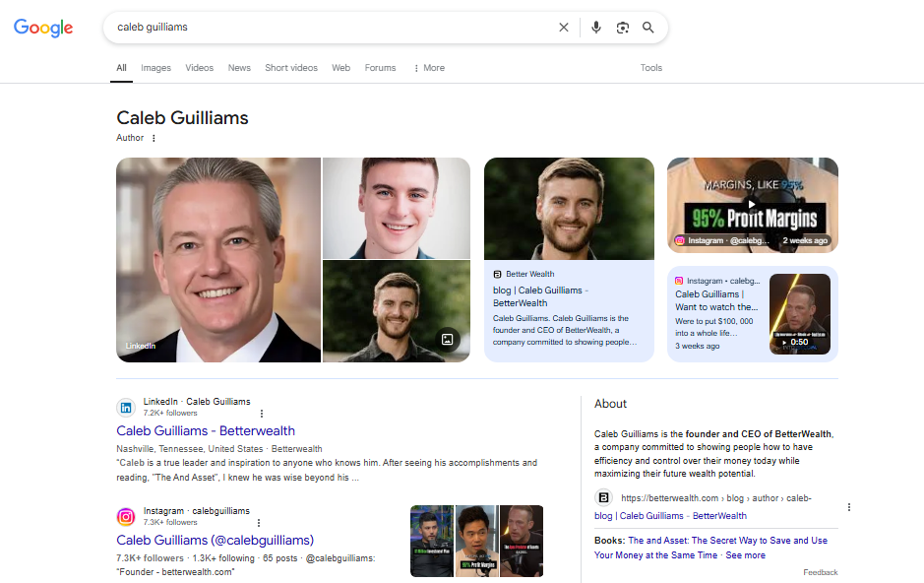This screenshot has height=583, width=924.
Task: Click Instagram icon on Profit Margins video
Action: 679,240
